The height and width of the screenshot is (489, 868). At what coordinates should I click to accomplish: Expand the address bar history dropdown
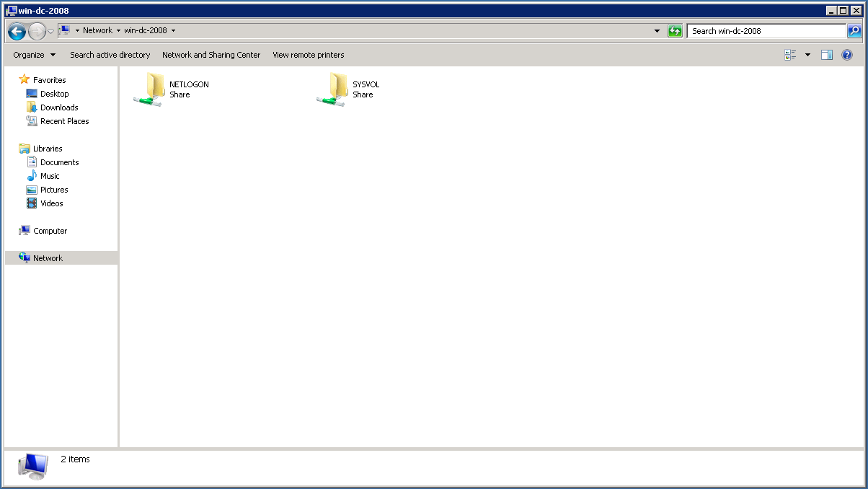[x=657, y=31]
